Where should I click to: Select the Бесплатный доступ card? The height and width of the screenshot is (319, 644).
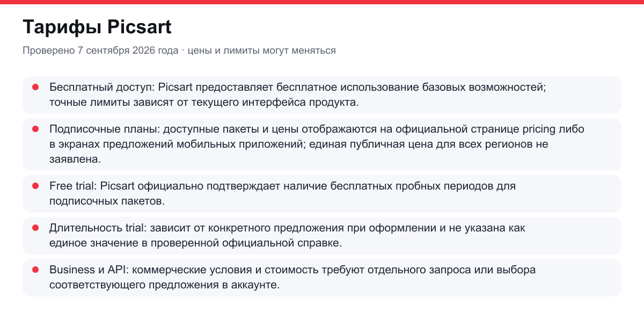click(322, 95)
